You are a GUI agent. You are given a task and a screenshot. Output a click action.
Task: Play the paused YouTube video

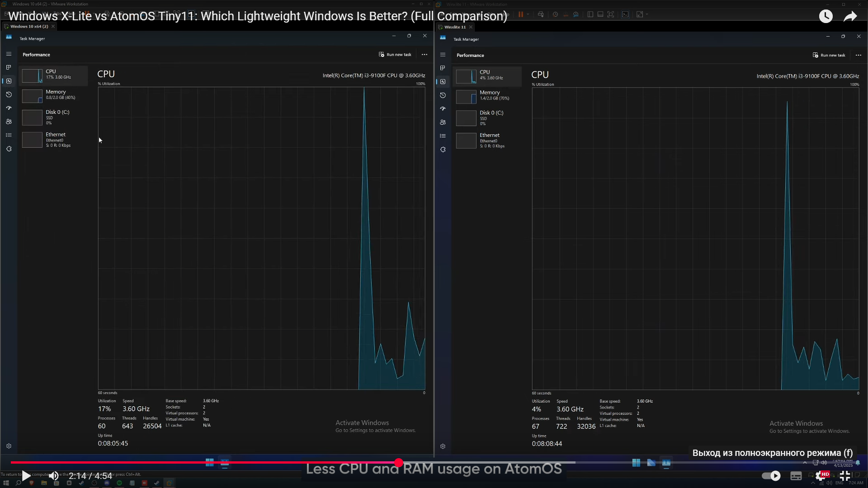click(x=26, y=475)
